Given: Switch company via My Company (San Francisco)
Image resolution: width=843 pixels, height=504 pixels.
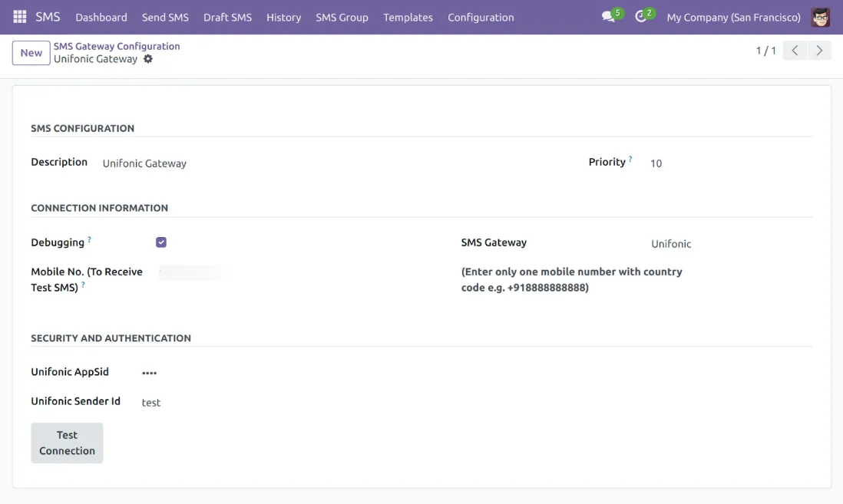Looking at the screenshot, I should [x=733, y=17].
